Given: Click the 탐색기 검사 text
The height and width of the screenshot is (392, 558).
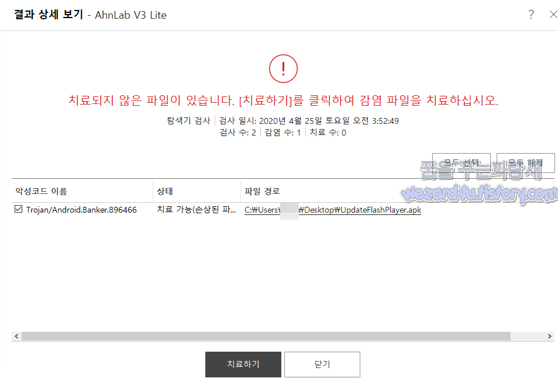Looking at the screenshot, I should [189, 121].
